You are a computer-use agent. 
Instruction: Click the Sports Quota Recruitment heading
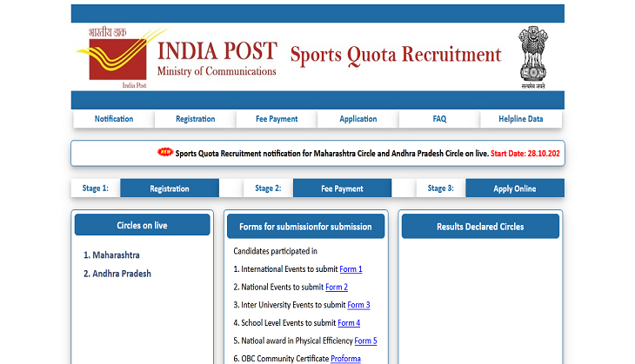(396, 55)
